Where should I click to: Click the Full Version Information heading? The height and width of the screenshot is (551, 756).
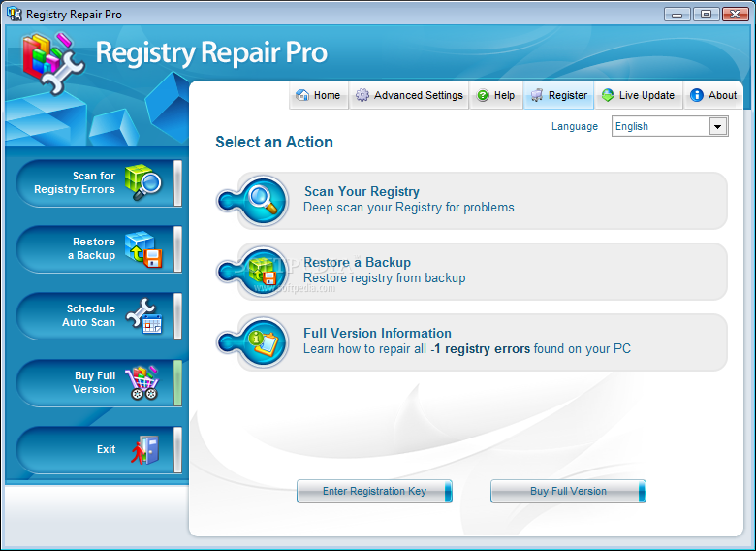click(378, 333)
